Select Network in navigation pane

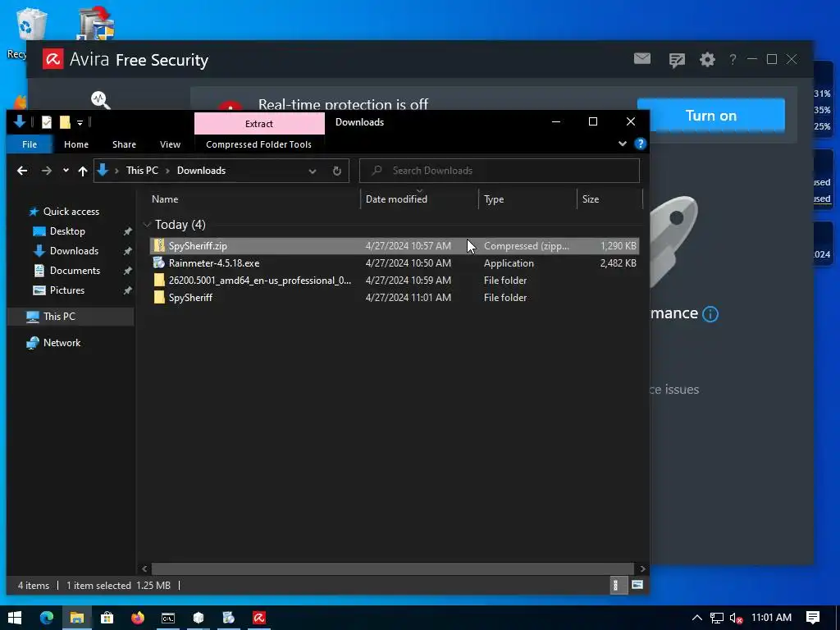coord(62,343)
